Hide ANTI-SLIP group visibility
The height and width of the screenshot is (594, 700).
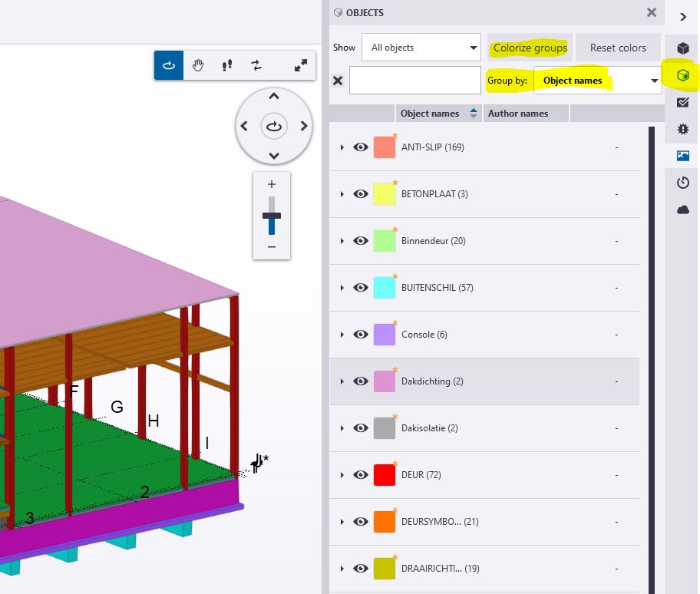click(x=361, y=147)
